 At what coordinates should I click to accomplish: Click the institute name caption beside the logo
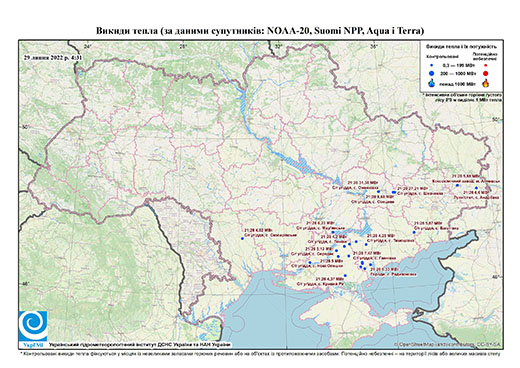point(140,344)
